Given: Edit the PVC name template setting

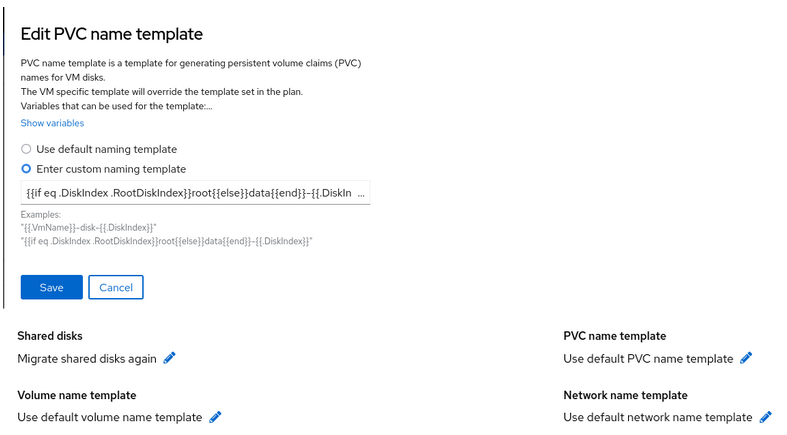Looking at the screenshot, I should 746,358.
